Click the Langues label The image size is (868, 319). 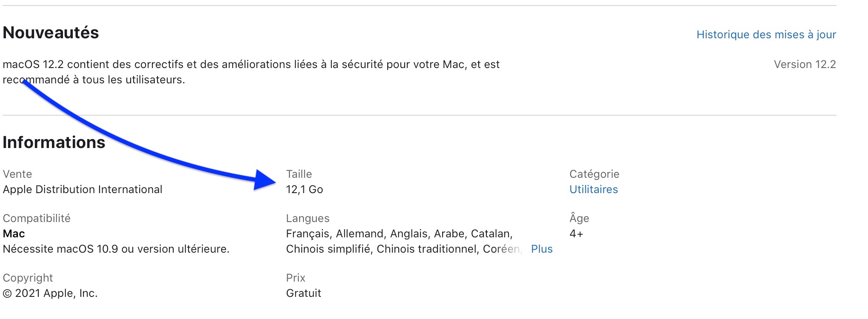pos(307,218)
